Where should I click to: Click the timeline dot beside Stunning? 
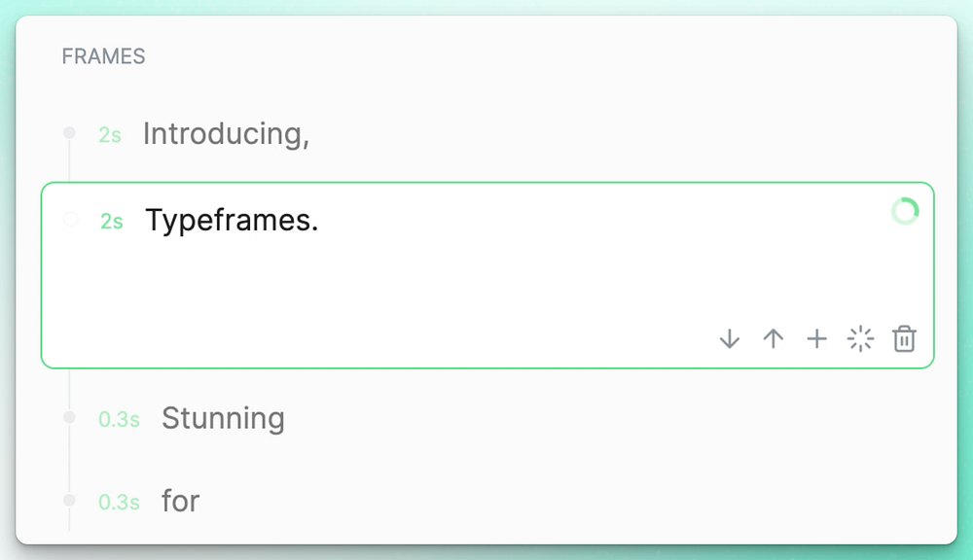pyautogui.click(x=69, y=417)
